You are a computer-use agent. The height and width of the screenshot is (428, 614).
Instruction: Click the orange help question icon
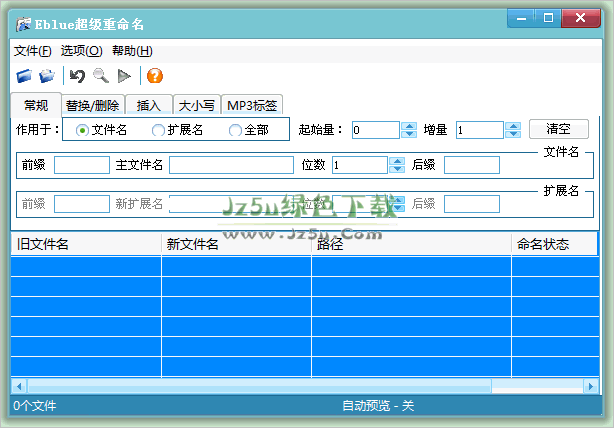155,76
